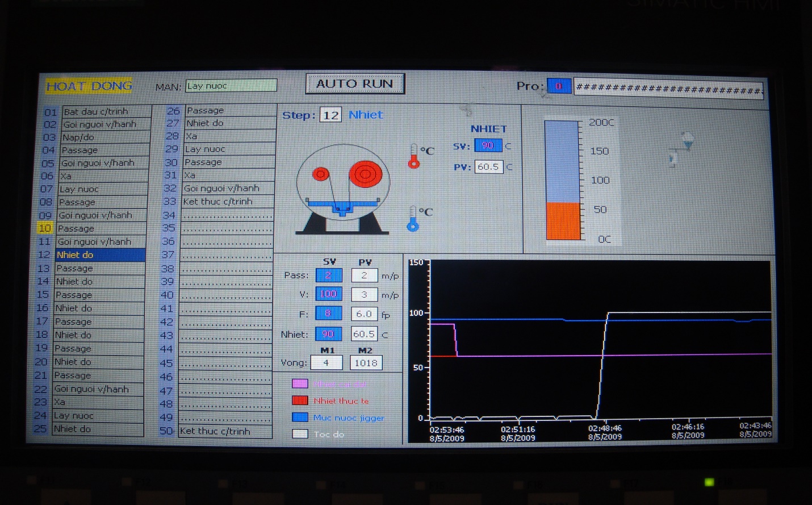This screenshot has width=812, height=505.
Task: Select step 27 Nhiet do
Action: (x=229, y=123)
